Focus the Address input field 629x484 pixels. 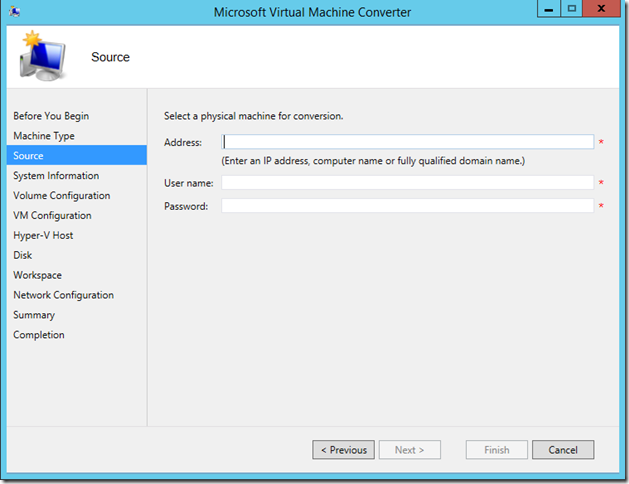pyautogui.click(x=408, y=142)
